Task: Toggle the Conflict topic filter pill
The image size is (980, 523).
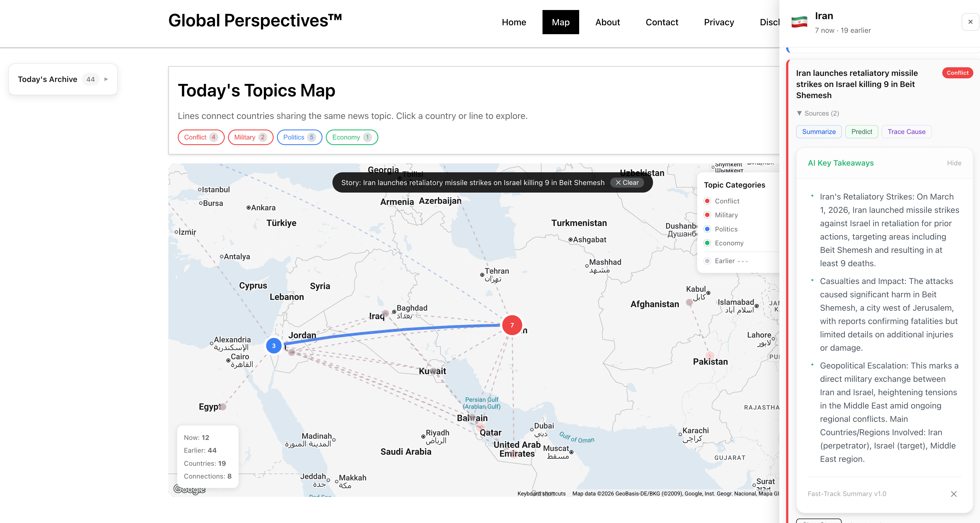Action: (x=201, y=137)
